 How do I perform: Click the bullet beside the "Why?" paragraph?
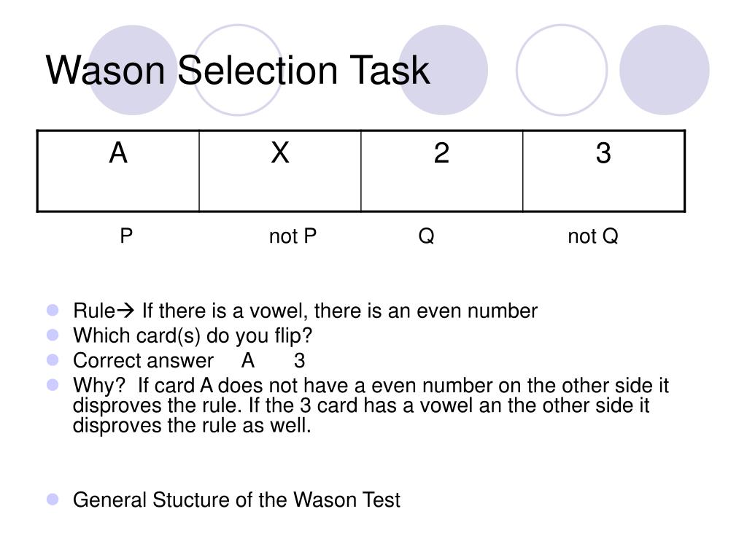coord(53,385)
